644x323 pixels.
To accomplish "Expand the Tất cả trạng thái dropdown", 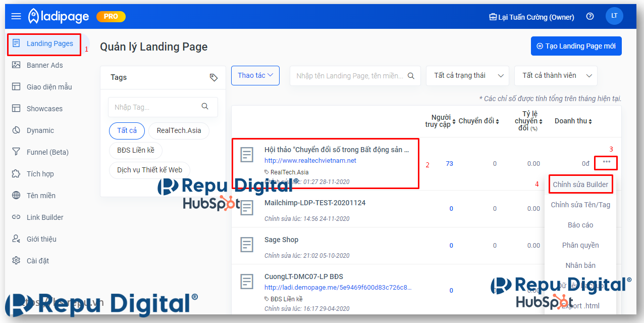I will coord(468,76).
